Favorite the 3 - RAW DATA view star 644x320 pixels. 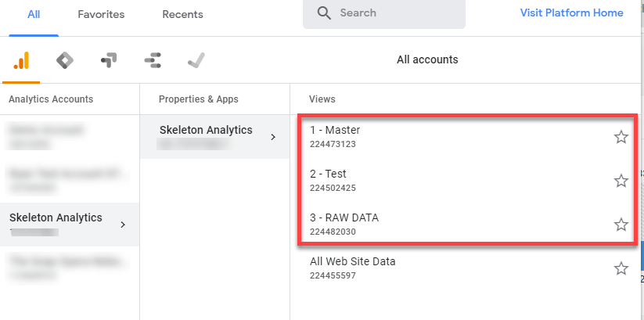(x=621, y=225)
